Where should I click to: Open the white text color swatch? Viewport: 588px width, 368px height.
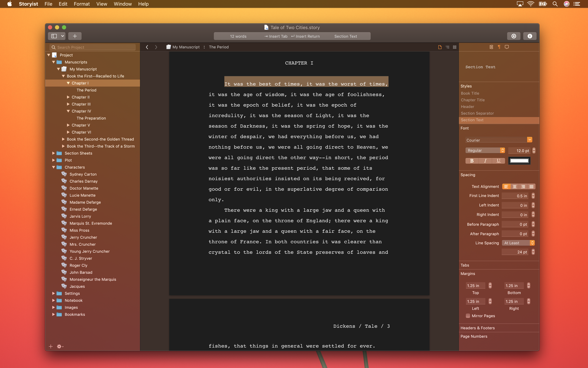tap(519, 161)
